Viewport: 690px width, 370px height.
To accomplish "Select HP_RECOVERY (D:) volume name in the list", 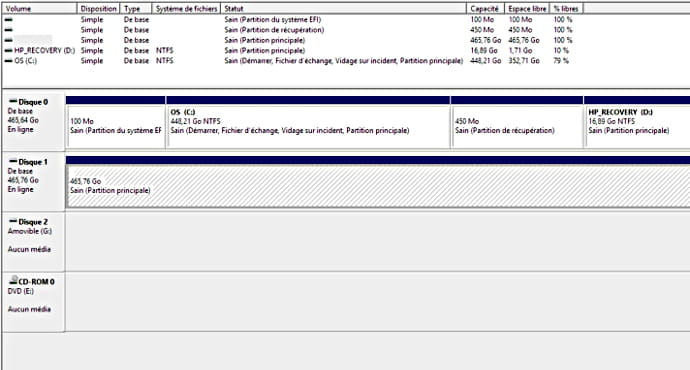I will pos(44,51).
